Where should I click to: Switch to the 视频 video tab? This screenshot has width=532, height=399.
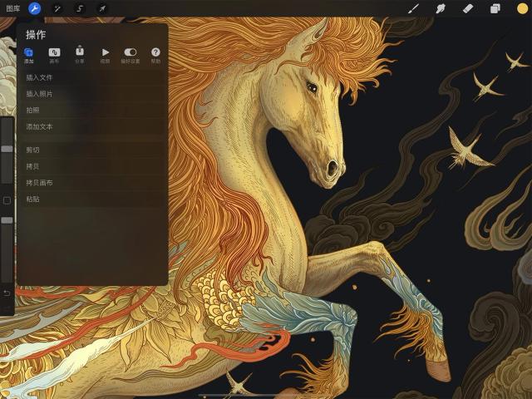pos(106,56)
